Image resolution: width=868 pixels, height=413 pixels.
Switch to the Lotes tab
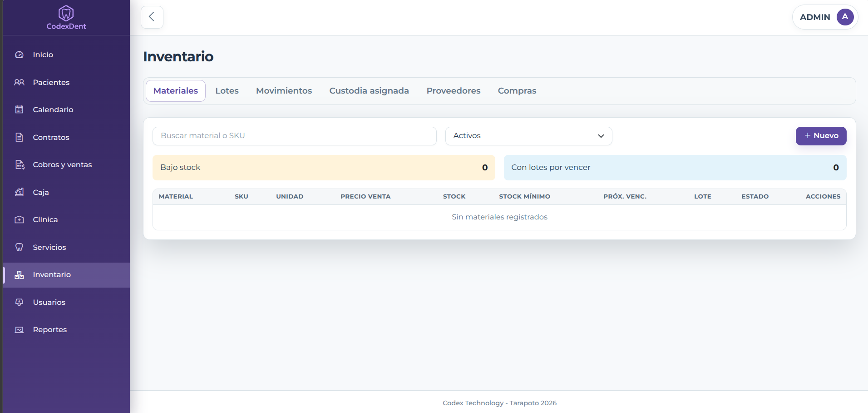(x=227, y=91)
